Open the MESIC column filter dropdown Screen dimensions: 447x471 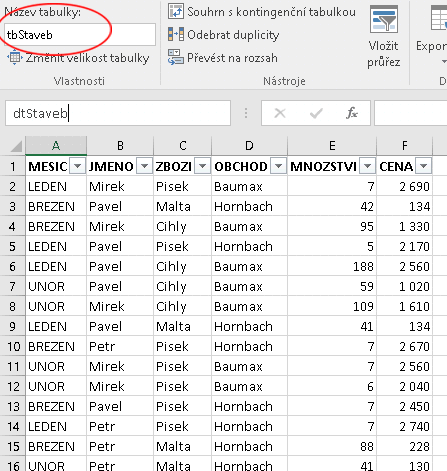(78, 166)
